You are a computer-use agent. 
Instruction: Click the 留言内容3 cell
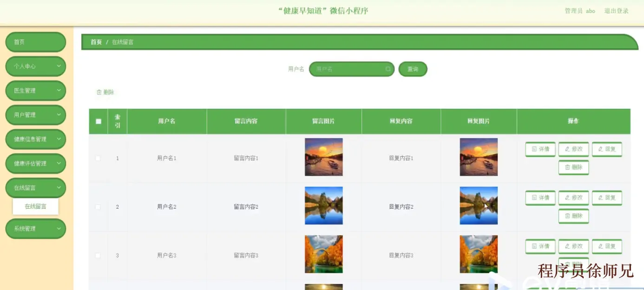click(246, 256)
